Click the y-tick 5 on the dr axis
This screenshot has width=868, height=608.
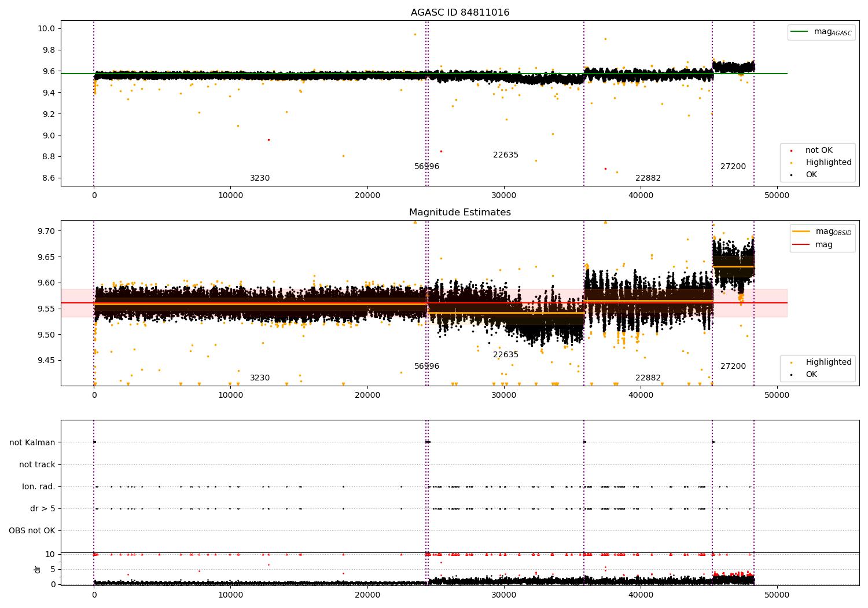tap(53, 569)
